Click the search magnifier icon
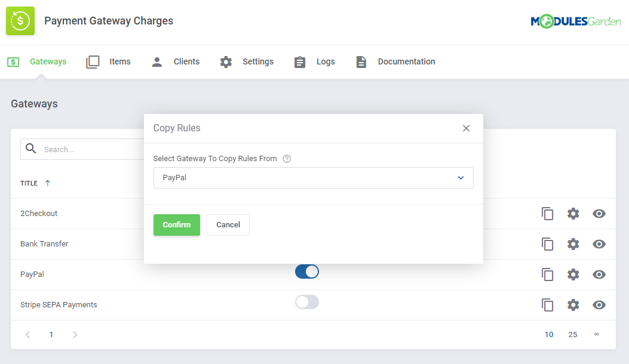The image size is (629, 364). click(x=31, y=149)
